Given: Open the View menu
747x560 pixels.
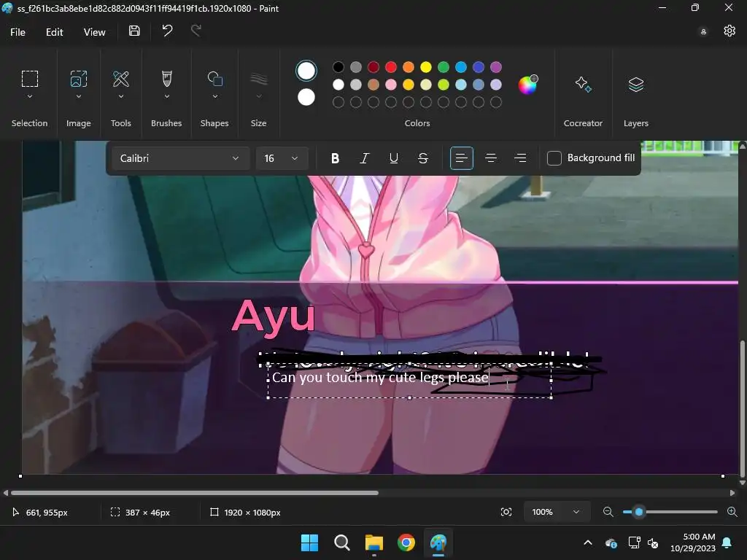Looking at the screenshot, I should [94, 32].
